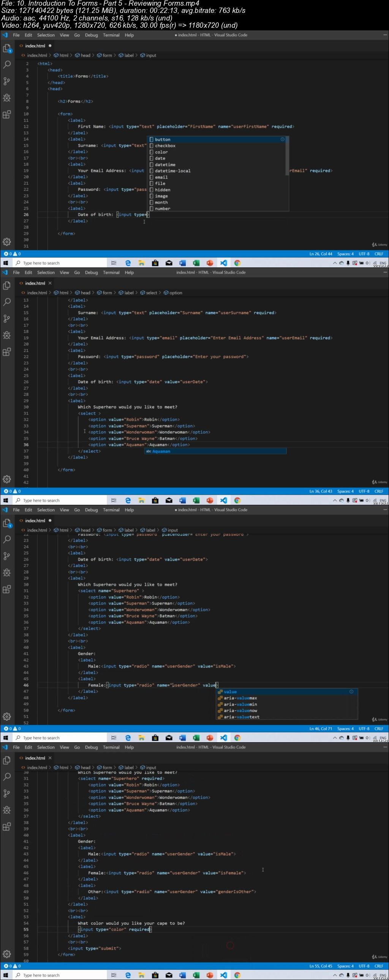
Task: Open Explorer icon in the Ln 26 frame
Action: pos(7,48)
